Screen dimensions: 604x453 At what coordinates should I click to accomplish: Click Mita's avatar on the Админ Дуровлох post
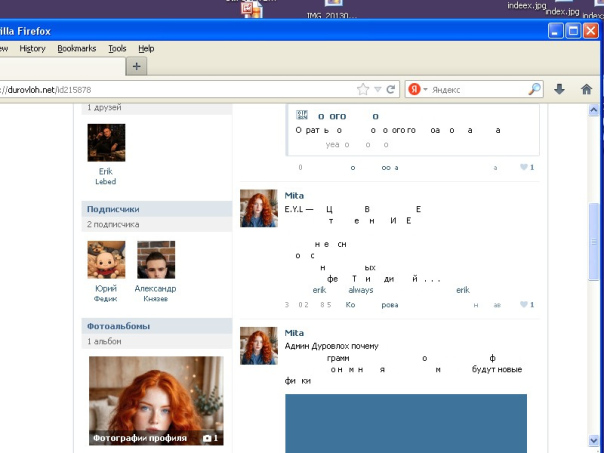(x=259, y=346)
